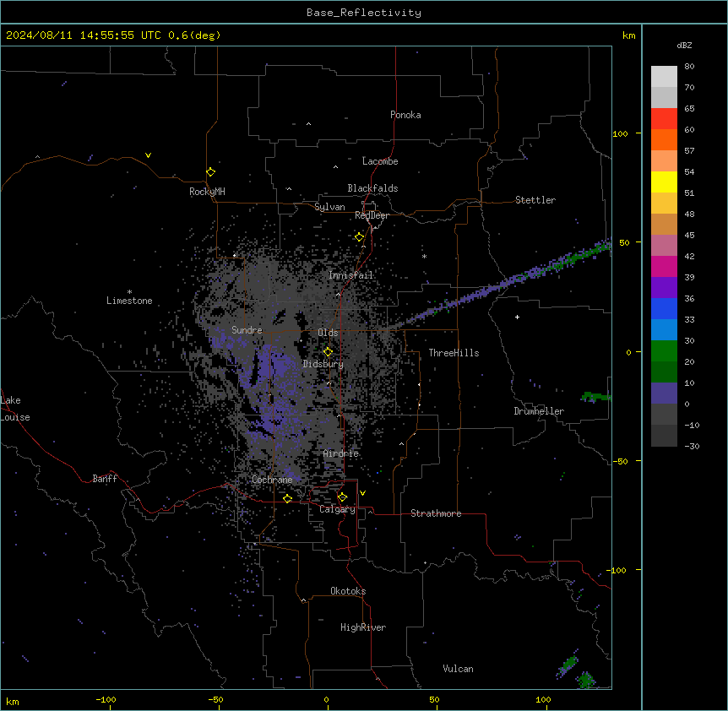
Task: Click the green echo cluster at the bottom right corner
Action: click(x=586, y=680)
